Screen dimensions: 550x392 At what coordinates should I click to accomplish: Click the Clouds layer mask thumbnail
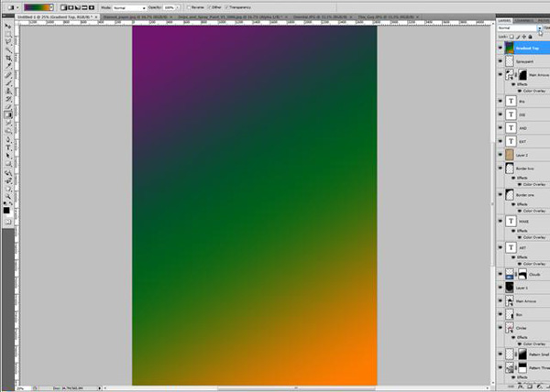(x=522, y=274)
